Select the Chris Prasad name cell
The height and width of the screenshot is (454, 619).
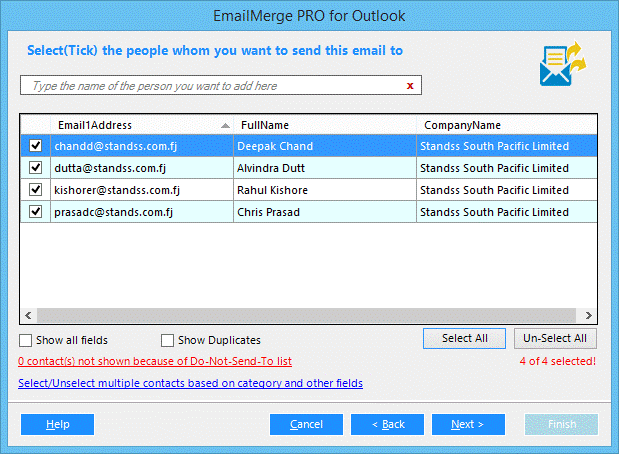pos(325,212)
